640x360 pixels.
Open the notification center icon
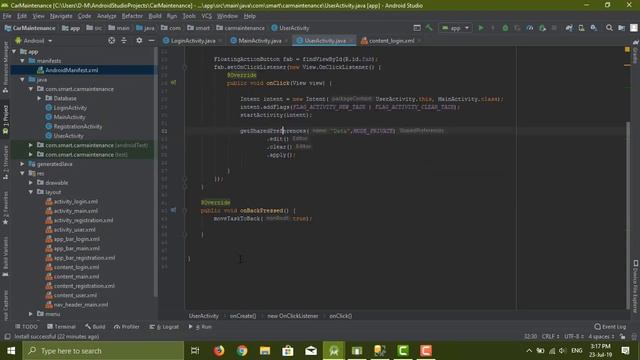pos(625,351)
